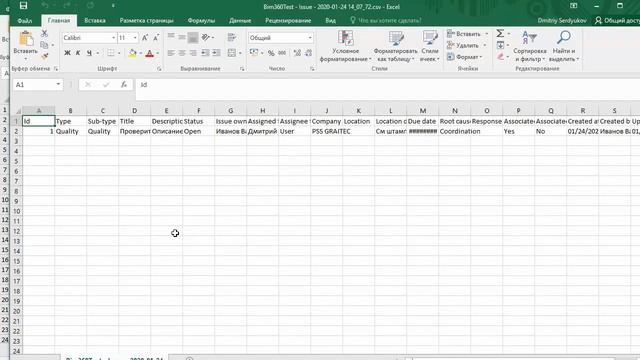Open the cell borders dropdown arrow
Screen dimensions: 640x360
(119, 53)
